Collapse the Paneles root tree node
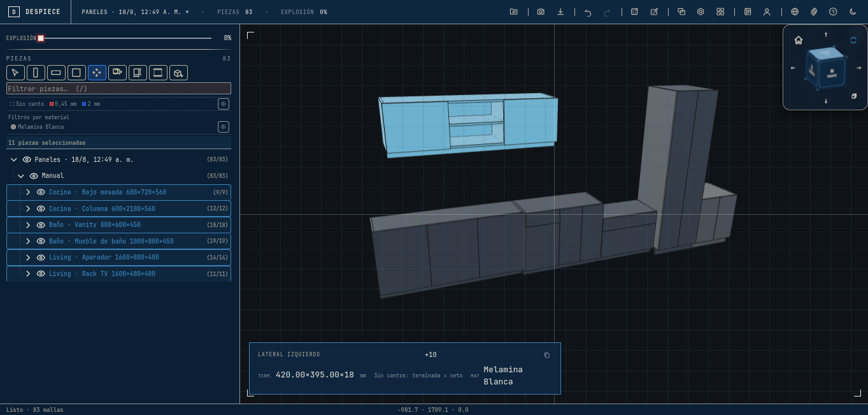Viewport: 868px width, 415px height. [14, 159]
